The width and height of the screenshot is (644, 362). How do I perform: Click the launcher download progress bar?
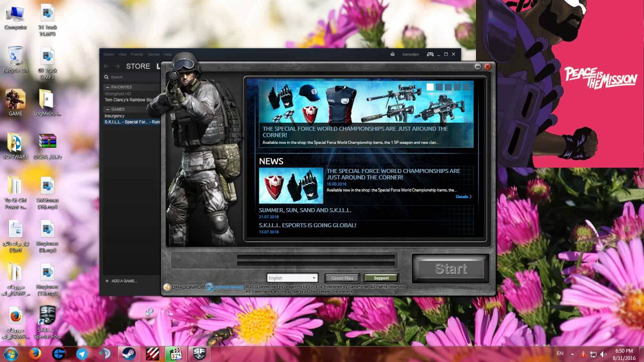[316, 261]
